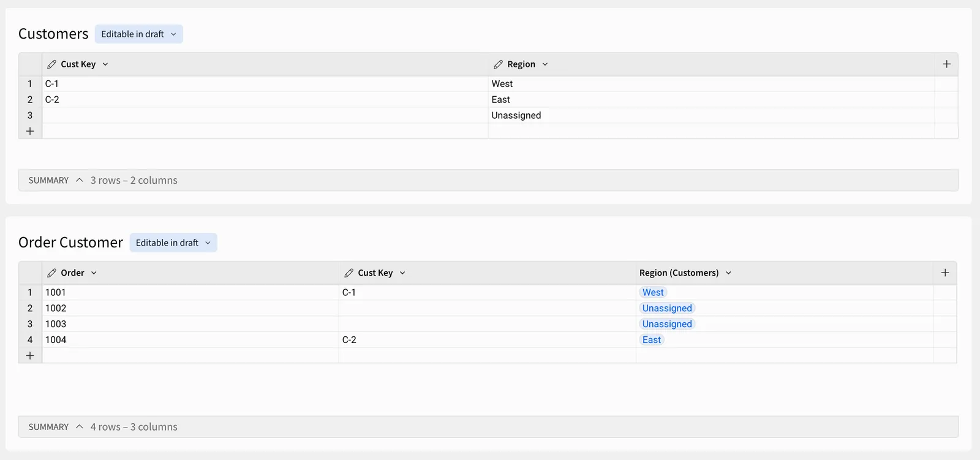This screenshot has height=460, width=980.
Task: Open Customers Region column menu chevron
Action: click(x=545, y=64)
